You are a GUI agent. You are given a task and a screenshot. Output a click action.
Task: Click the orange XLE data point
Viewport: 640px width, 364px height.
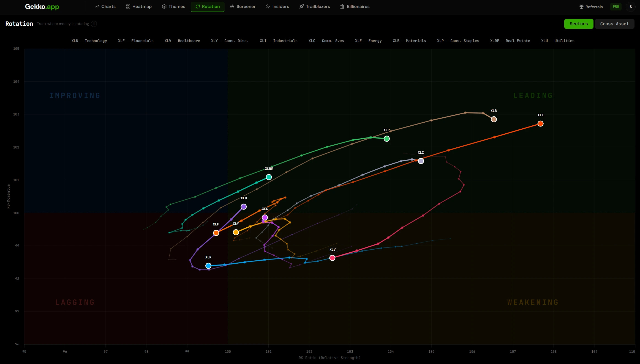(x=540, y=124)
